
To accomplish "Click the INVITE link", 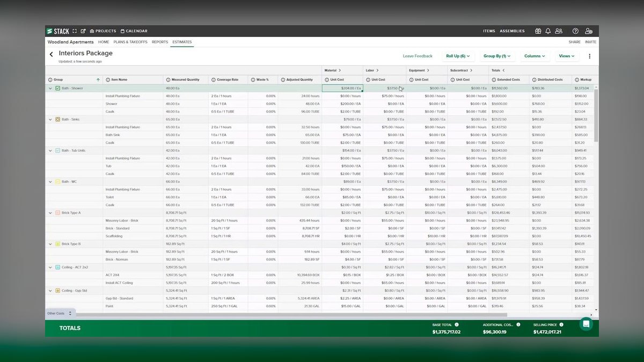I will [590, 42].
